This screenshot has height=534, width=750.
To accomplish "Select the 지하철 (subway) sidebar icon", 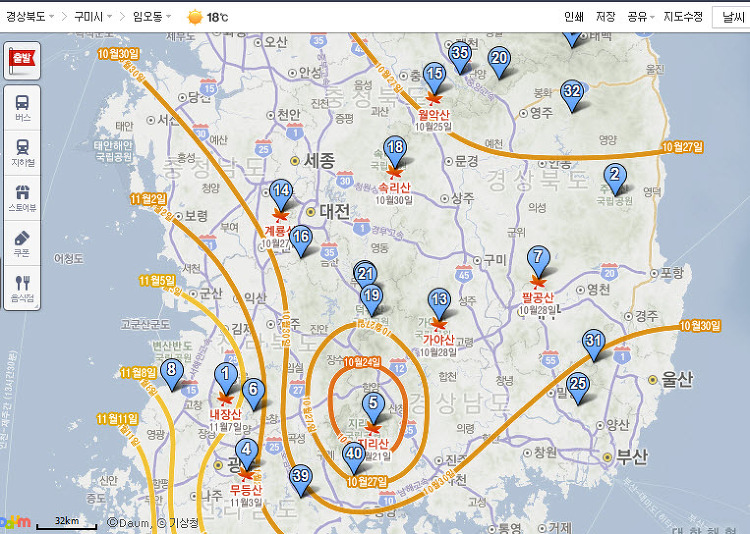I will click(x=22, y=150).
